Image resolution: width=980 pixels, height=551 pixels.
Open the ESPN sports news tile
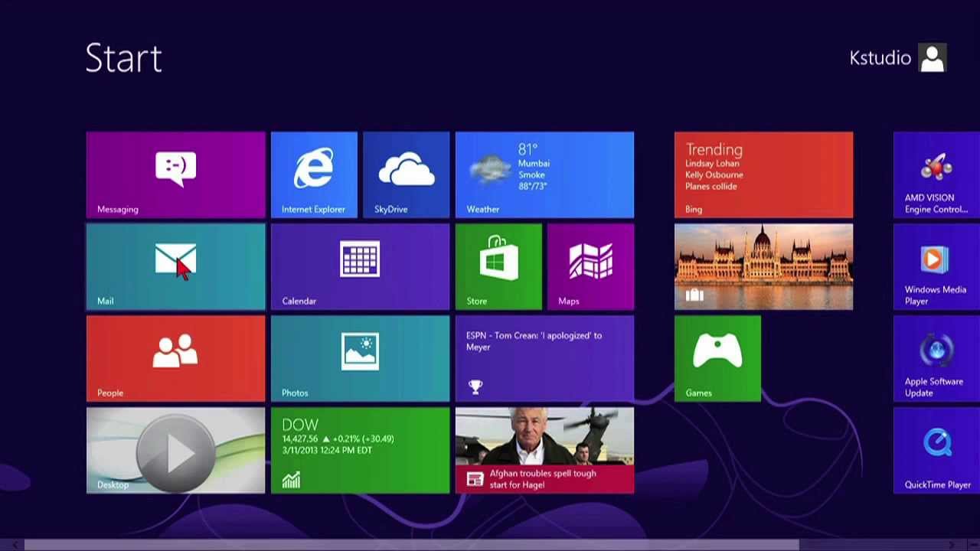(x=544, y=358)
